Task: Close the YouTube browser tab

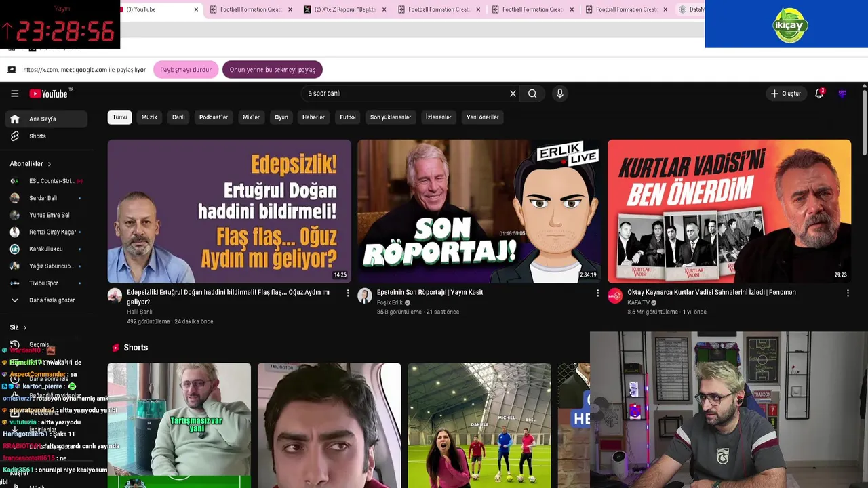Action: [196, 9]
